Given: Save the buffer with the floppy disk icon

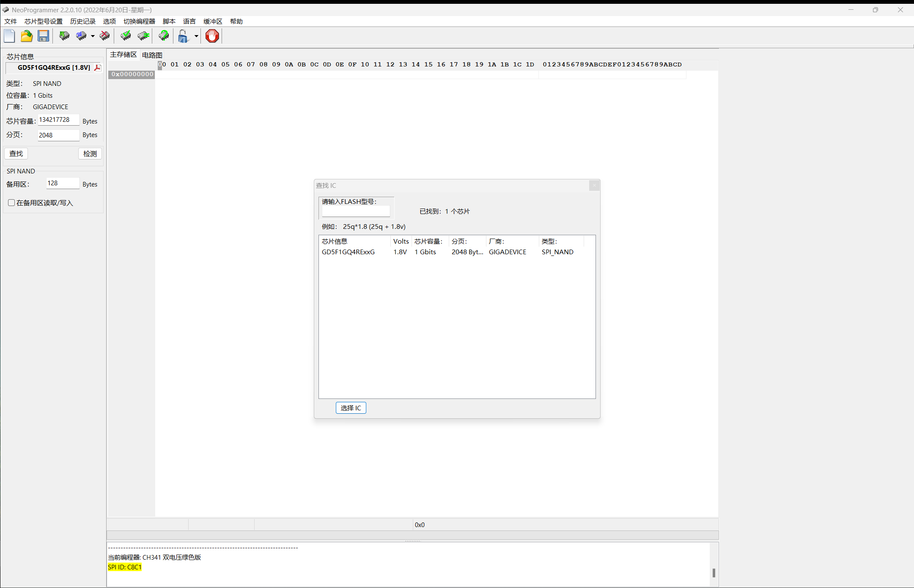Looking at the screenshot, I should (x=43, y=36).
